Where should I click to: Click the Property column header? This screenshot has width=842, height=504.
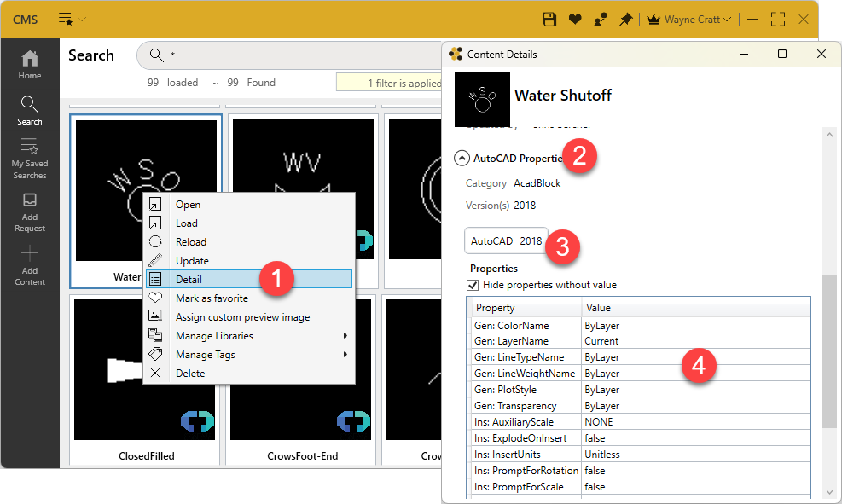pyautogui.click(x=526, y=308)
